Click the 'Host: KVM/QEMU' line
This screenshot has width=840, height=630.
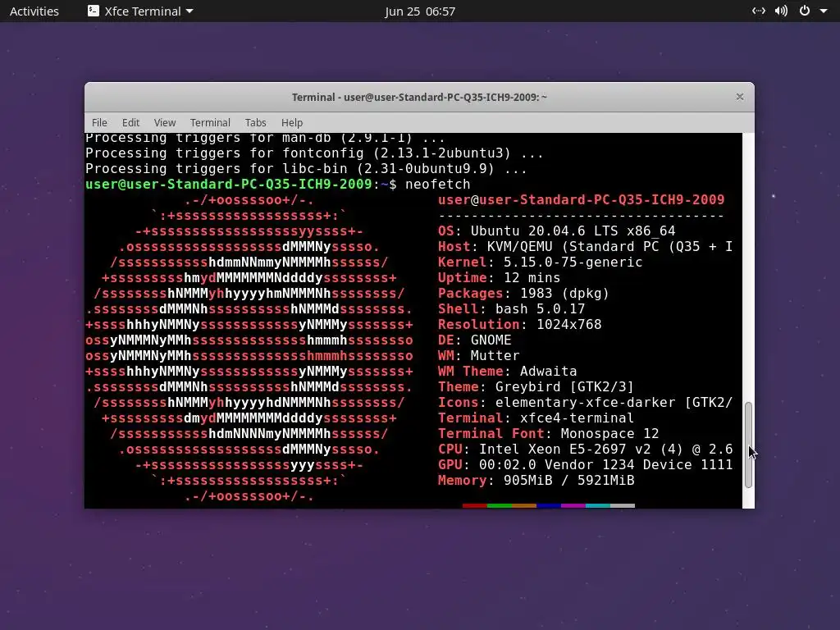coord(585,246)
